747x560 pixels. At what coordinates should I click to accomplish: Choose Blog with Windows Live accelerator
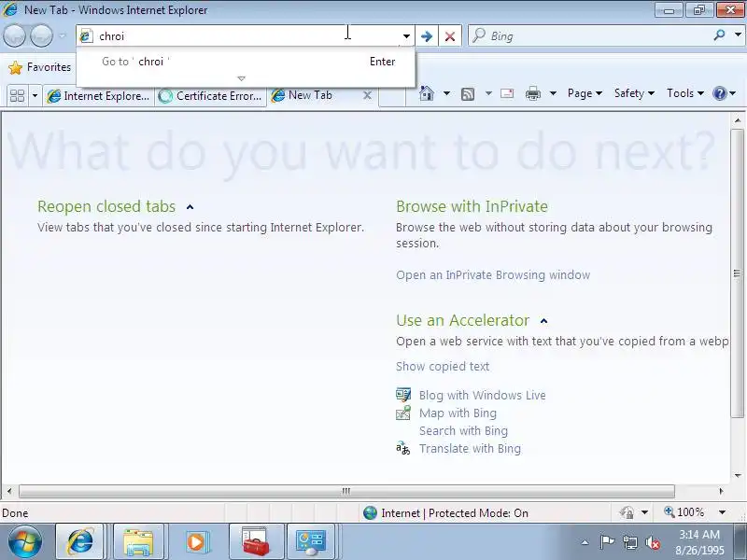(482, 395)
